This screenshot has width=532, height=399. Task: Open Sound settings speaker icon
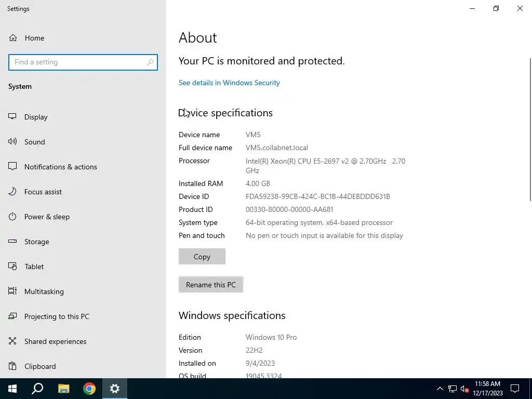[x=12, y=141]
